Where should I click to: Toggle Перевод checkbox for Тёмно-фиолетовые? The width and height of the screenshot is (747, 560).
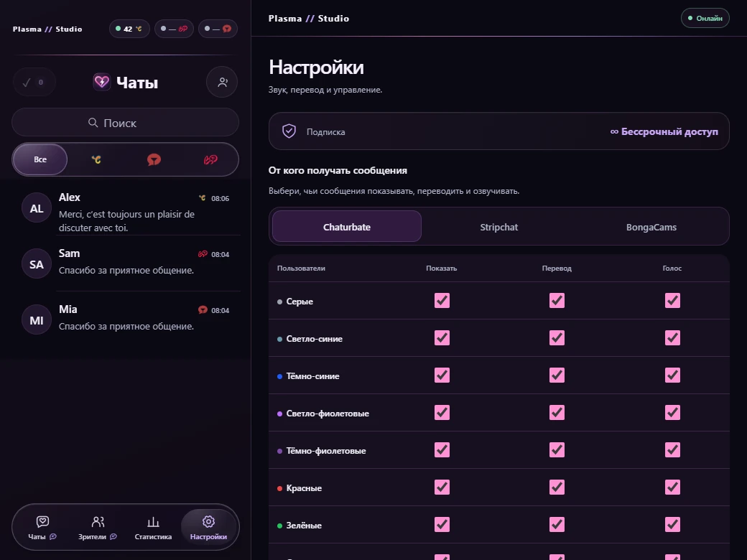557,450
